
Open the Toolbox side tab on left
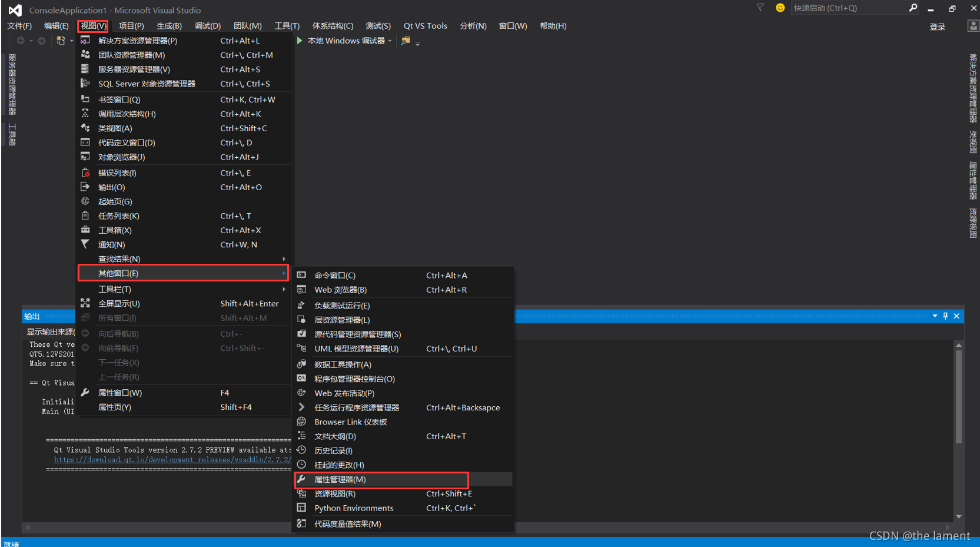[12, 135]
